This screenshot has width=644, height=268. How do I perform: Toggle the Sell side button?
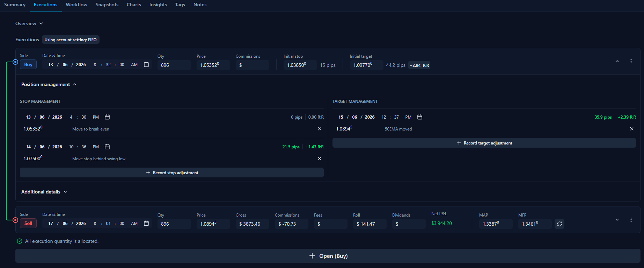coord(28,224)
